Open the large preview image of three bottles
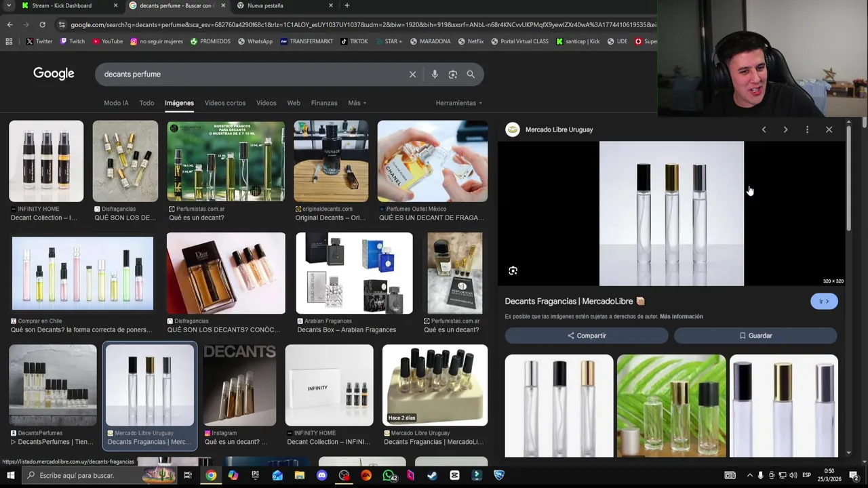Screen dimensions: 868x488 pos(671,213)
